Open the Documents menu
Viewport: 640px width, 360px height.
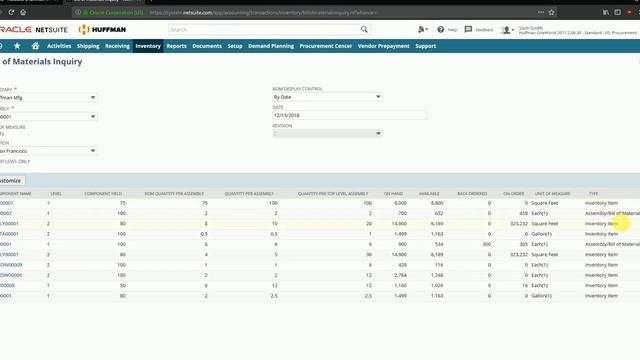207,46
